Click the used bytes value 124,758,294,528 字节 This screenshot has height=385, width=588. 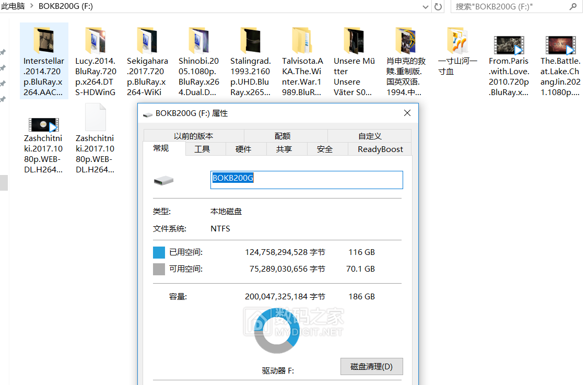pyautogui.click(x=285, y=252)
